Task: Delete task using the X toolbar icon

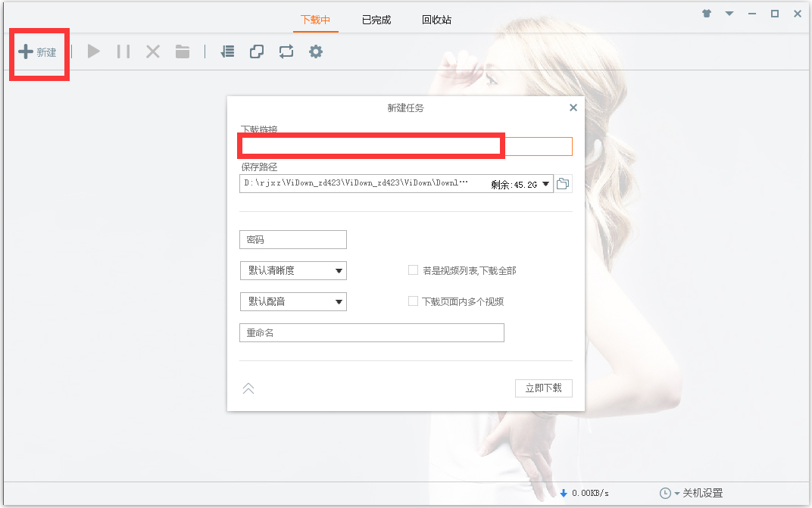Action: [153, 51]
